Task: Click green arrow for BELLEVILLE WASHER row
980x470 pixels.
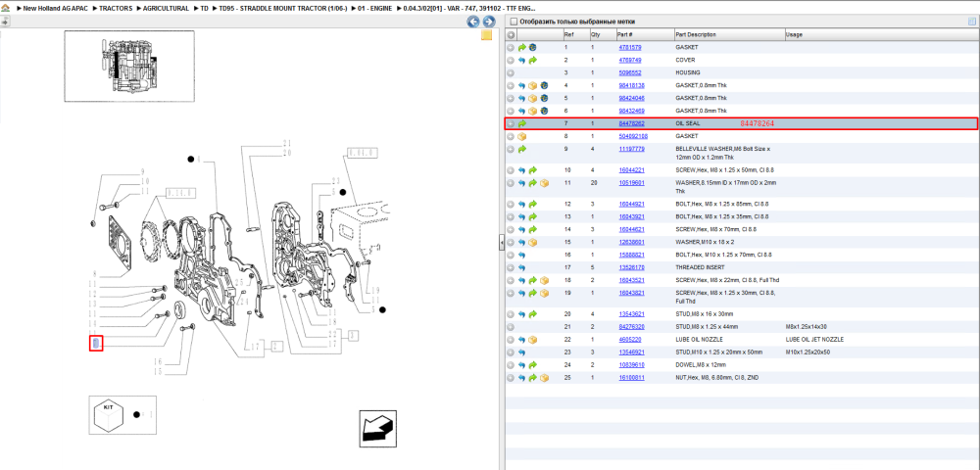Action: (522, 149)
